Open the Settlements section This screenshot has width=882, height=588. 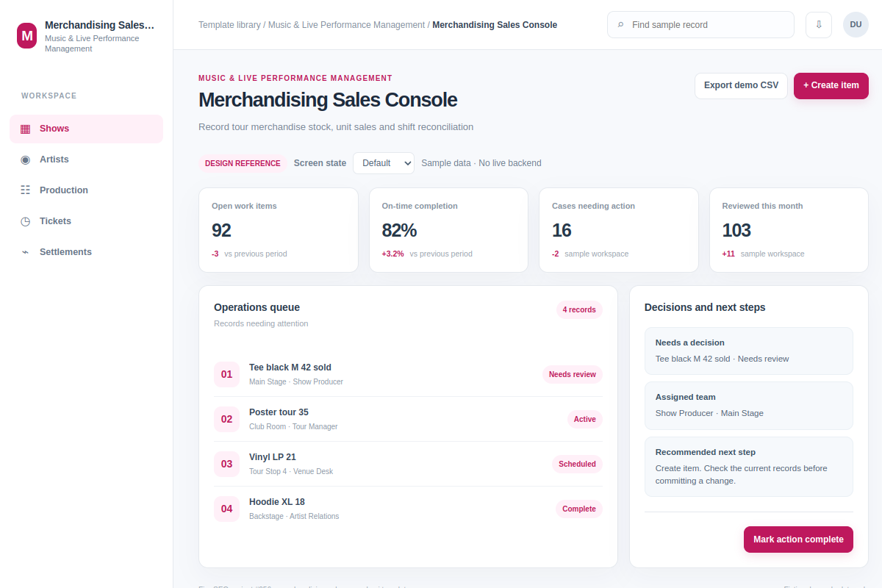coord(86,252)
